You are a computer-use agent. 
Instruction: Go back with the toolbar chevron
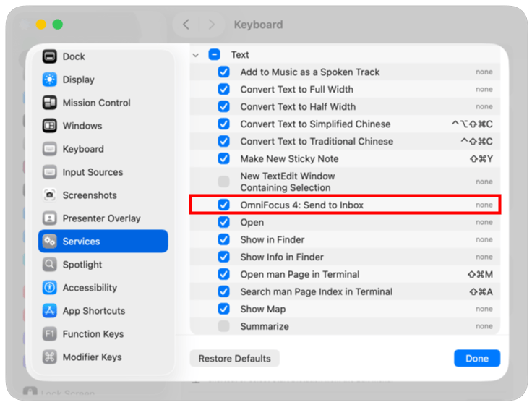coord(186,25)
